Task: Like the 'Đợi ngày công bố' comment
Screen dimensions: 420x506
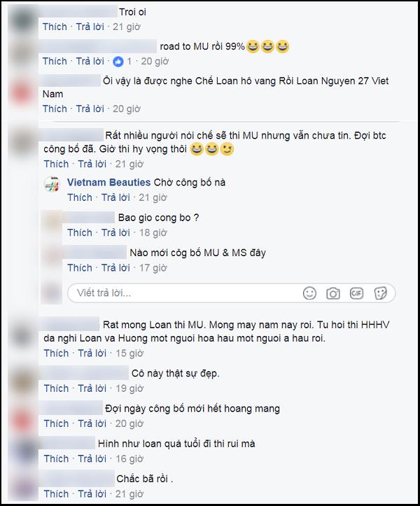Action: coord(56,423)
